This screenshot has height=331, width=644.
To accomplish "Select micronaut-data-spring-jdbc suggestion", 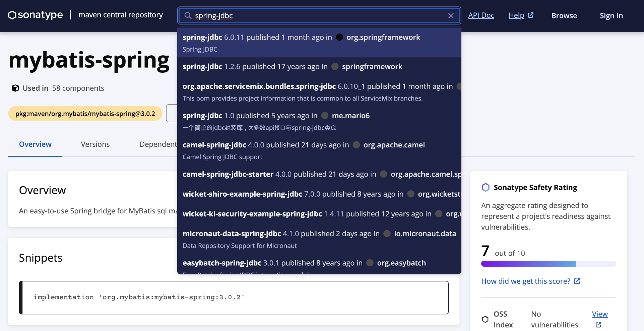I will click(319, 239).
